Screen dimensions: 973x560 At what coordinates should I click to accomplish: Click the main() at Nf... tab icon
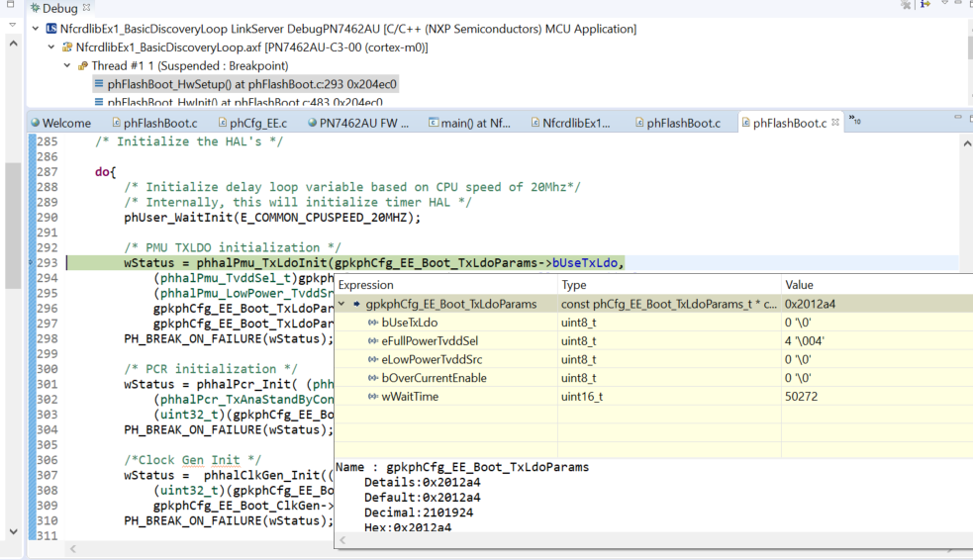434,123
